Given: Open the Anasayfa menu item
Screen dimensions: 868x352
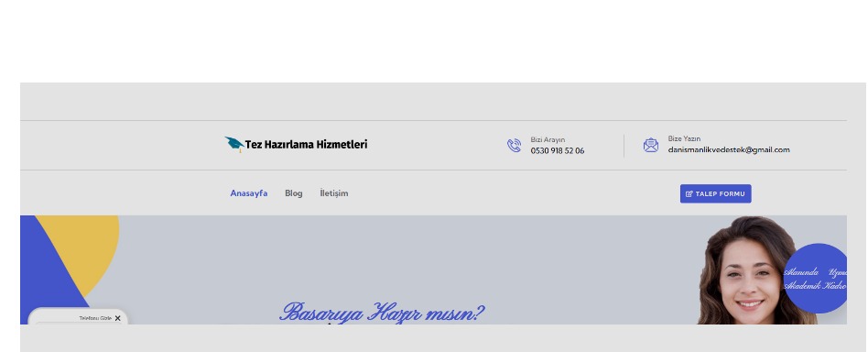Looking at the screenshot, I should pos(248,192).
